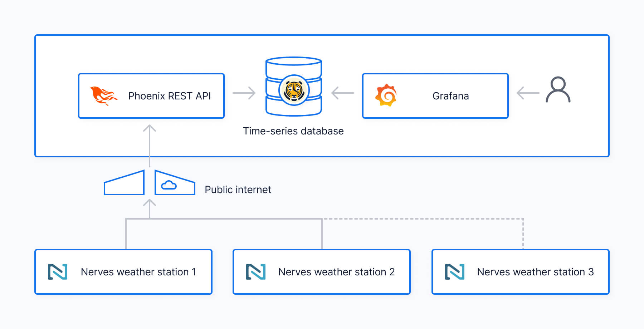
Task: Click the Phoenix firebird logo icon
Action: pyautogui.click(x=103, y=96)
